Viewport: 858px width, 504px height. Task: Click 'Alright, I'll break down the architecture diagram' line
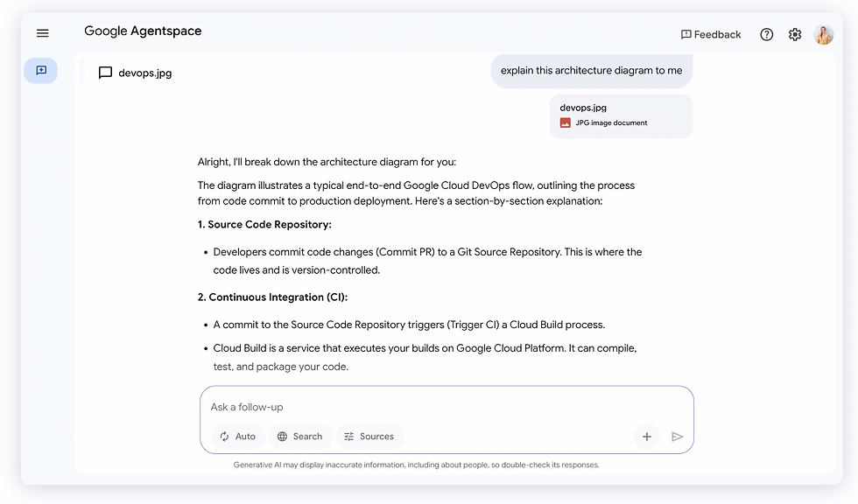(327, 162)
